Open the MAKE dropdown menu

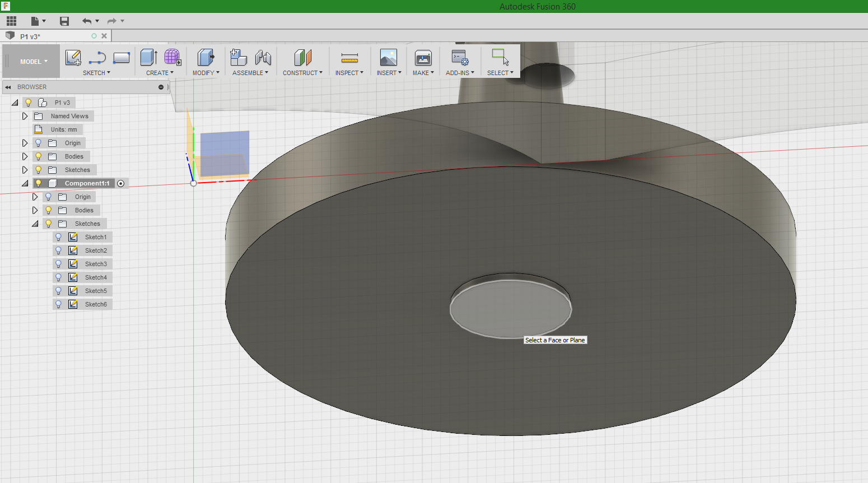[423, 73]
